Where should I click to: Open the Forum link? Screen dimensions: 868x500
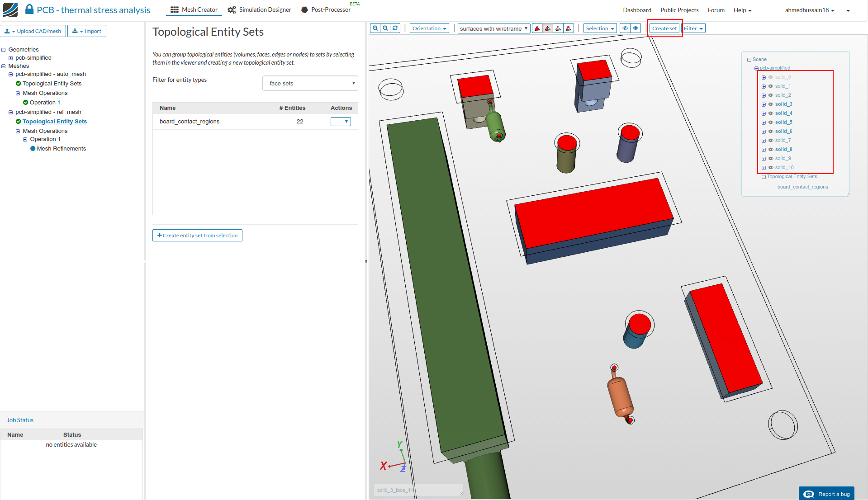(x=716, y=10)
